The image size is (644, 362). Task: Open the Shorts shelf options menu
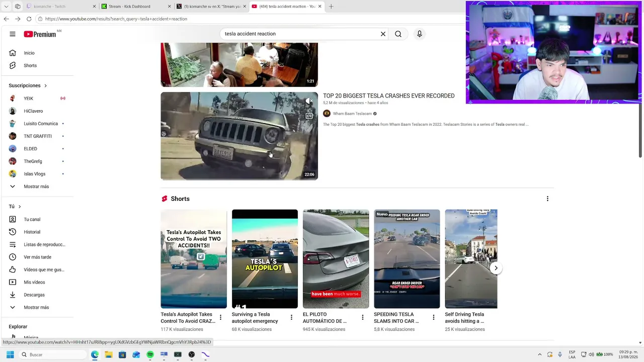[x=547, y=199]
